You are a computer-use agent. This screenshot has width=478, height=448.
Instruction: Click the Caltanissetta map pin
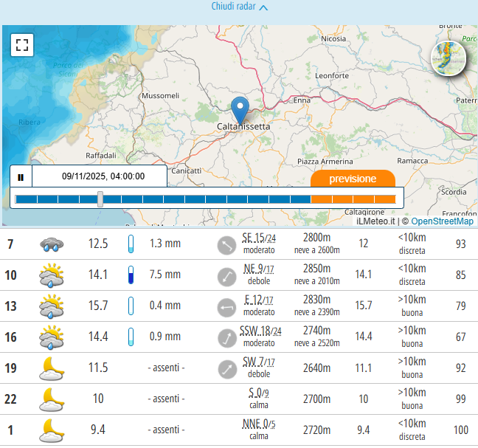click(x=240, y=111)
